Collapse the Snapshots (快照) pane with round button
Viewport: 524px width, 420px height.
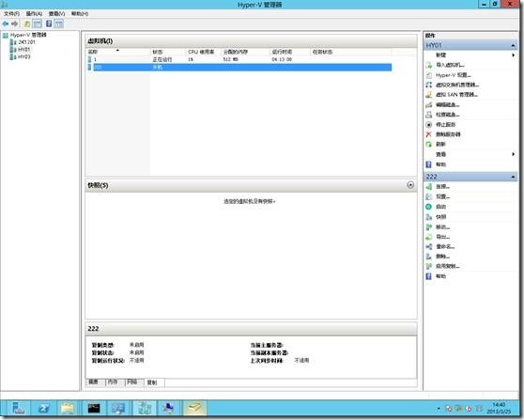(410, 185)
